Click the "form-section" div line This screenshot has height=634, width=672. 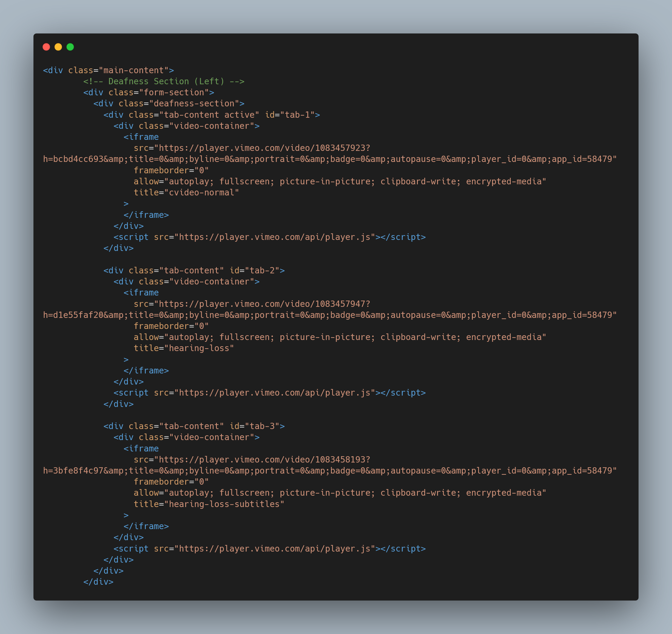tap(149, 92)
